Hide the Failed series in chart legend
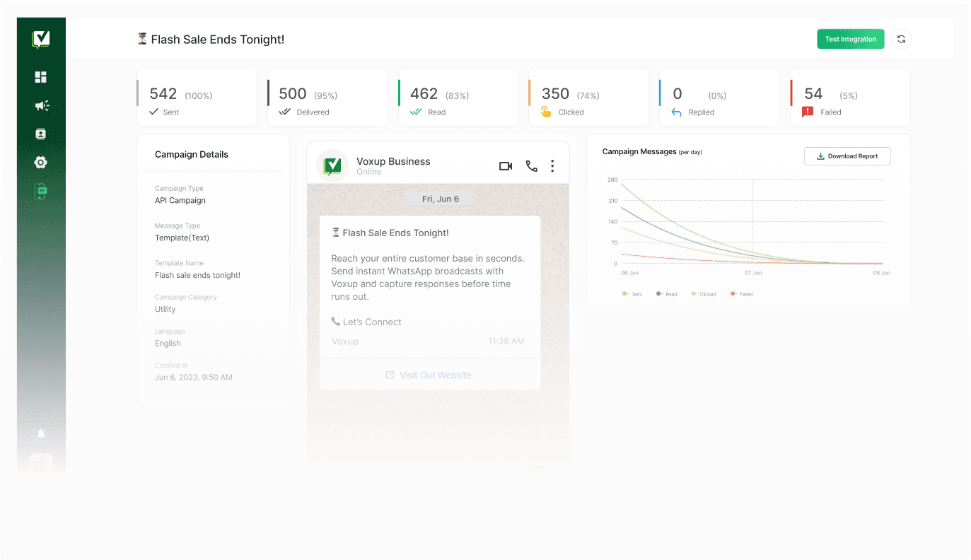 742,294
